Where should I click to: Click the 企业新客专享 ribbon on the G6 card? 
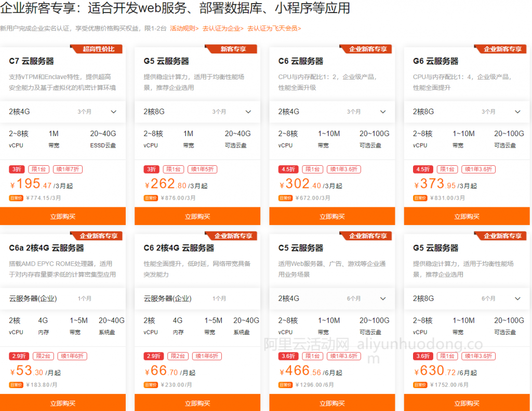[500, 49]
